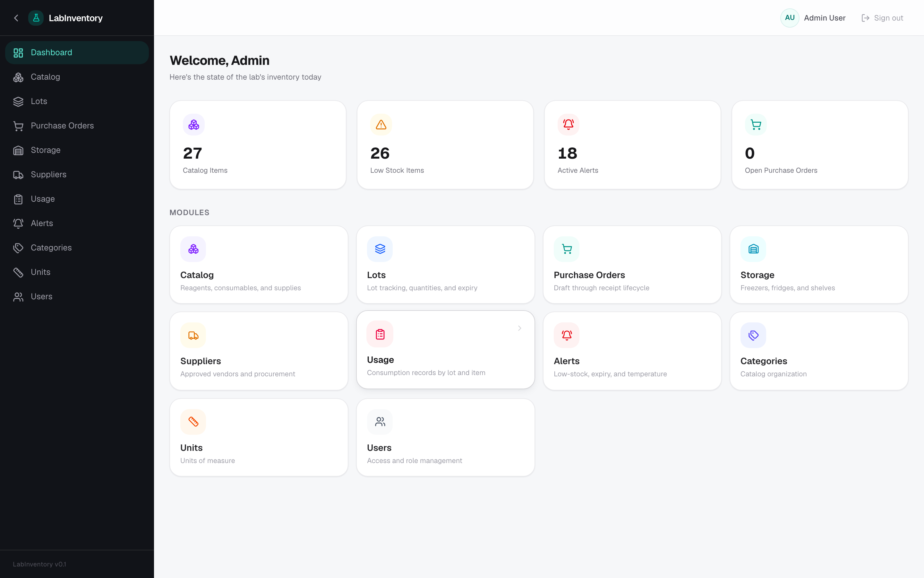Screen dimensions: 924x578
Task: Click the Categories tag icon in sidebar
Action: [18, 248]
